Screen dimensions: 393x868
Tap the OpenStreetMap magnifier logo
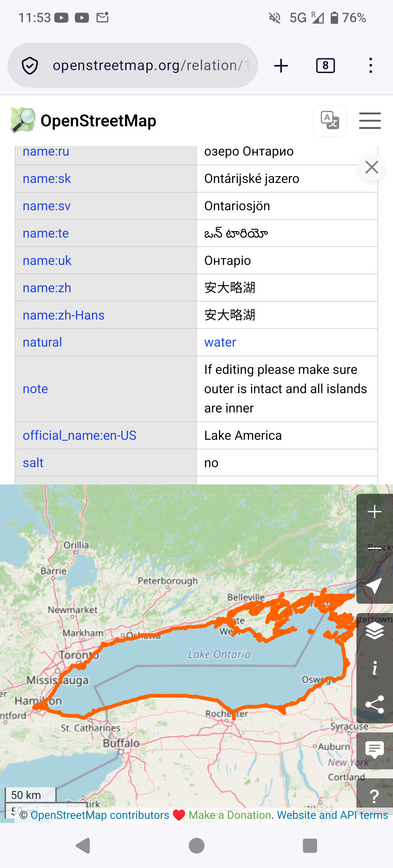[22, 120]
